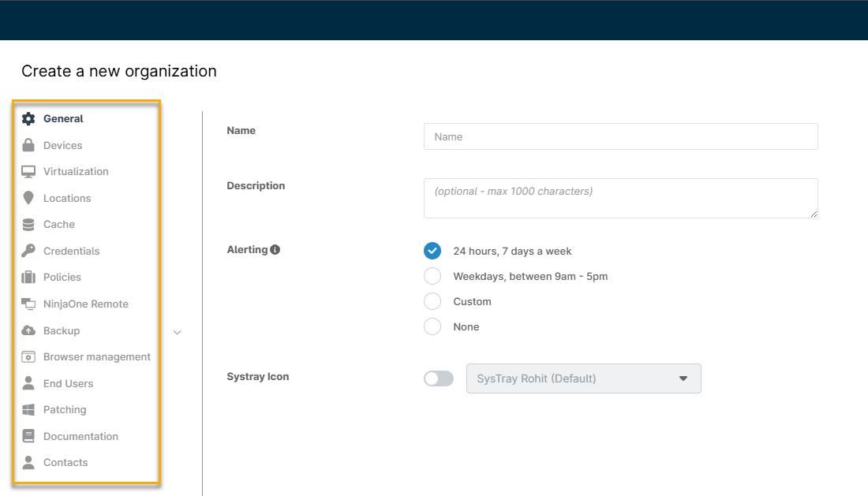Select Weekdays between 9am - 5pm option
The height and width of the screenshot is (496, 868).
point(432,276)
